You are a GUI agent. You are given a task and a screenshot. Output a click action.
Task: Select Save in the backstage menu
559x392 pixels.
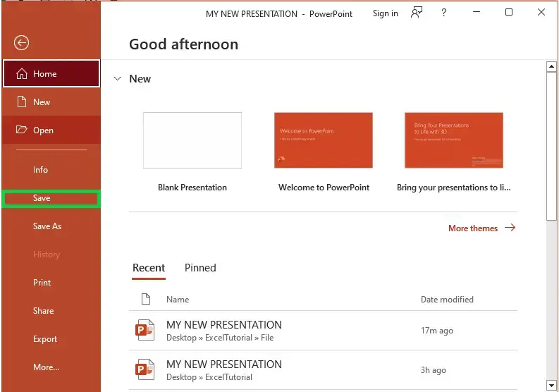click(51, 198)
